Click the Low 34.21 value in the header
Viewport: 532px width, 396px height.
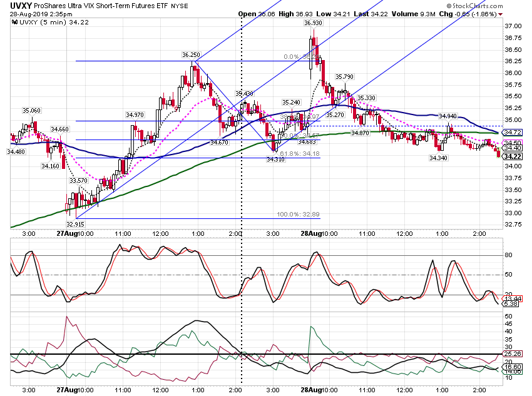[333, 14]
